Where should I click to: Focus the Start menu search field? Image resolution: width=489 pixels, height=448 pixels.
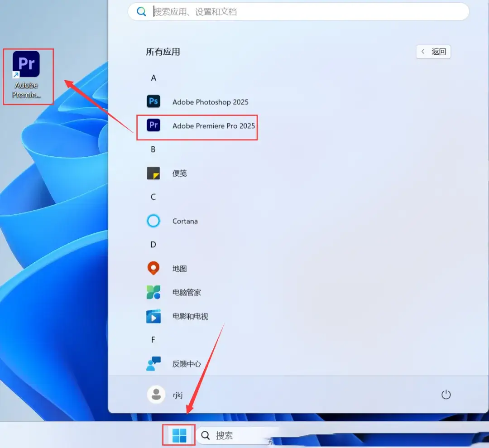[x=299, y=12]
